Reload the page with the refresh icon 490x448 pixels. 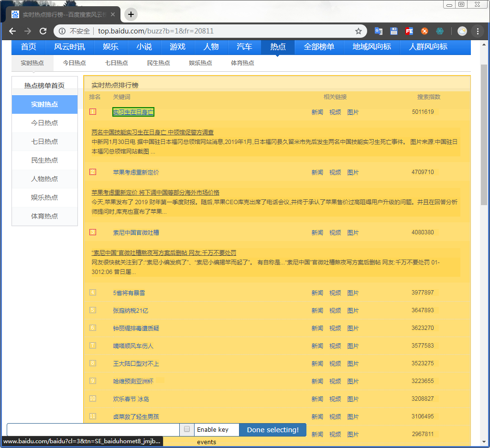[x=43, y=31]
